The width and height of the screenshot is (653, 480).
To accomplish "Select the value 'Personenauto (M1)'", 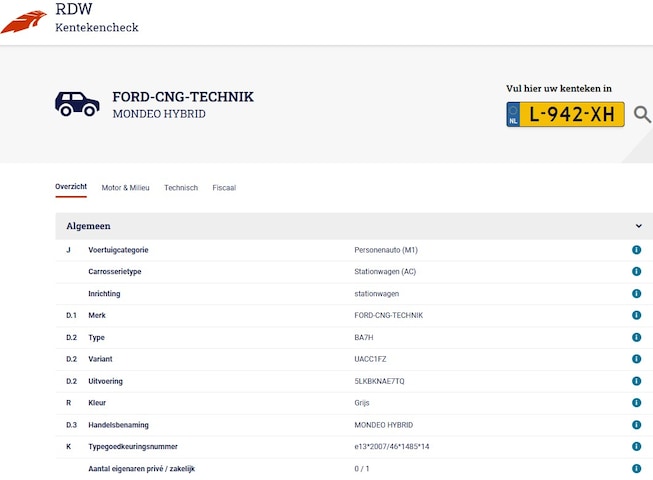I will tap(386, 250).
